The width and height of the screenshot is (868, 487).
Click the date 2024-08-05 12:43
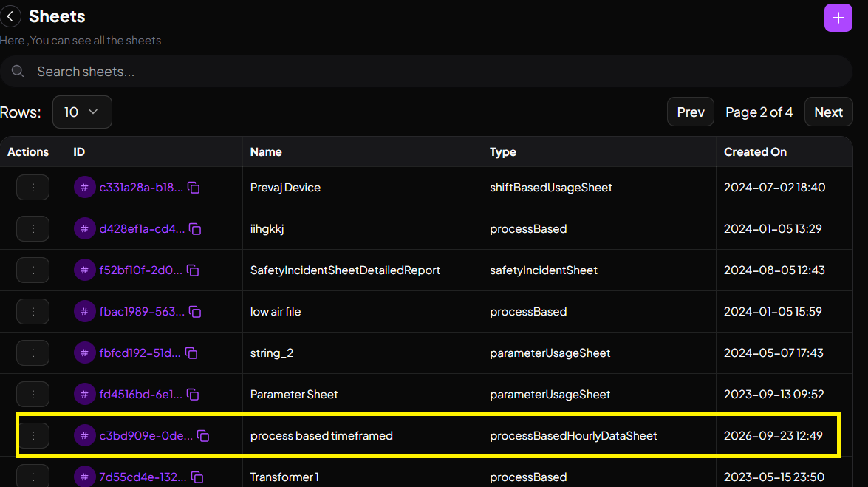774,270
